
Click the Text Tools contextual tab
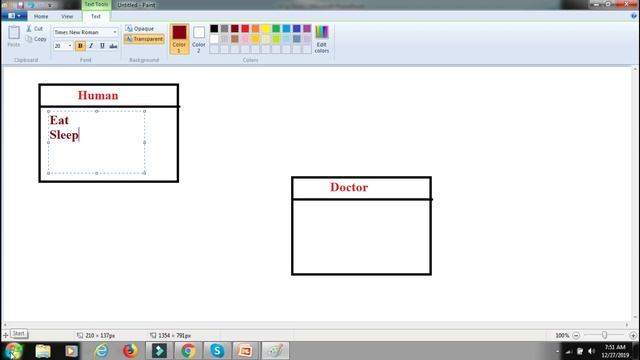click(x=96, y=4)
